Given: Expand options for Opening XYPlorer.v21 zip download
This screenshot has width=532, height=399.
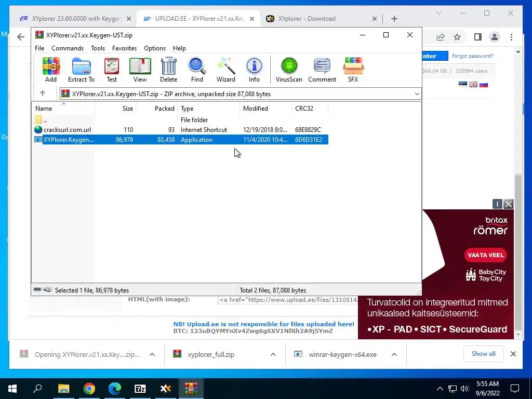Looking at the screenshot, I should (x=152, y=354).
